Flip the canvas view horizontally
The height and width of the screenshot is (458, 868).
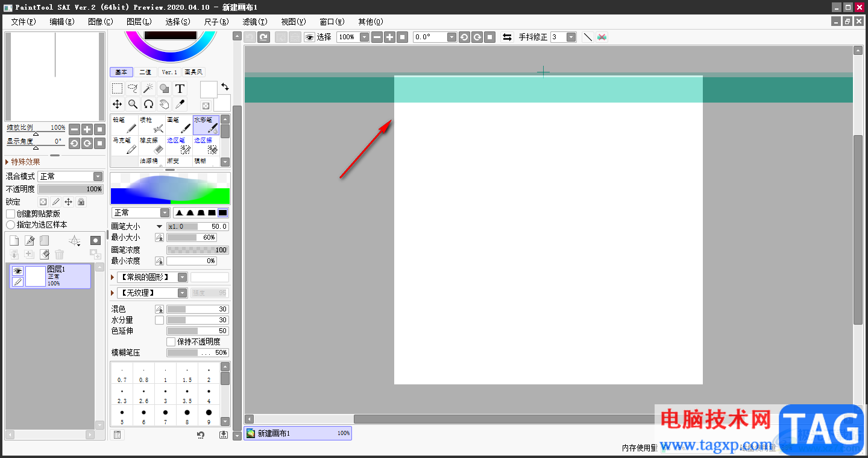tap(507, 37)
